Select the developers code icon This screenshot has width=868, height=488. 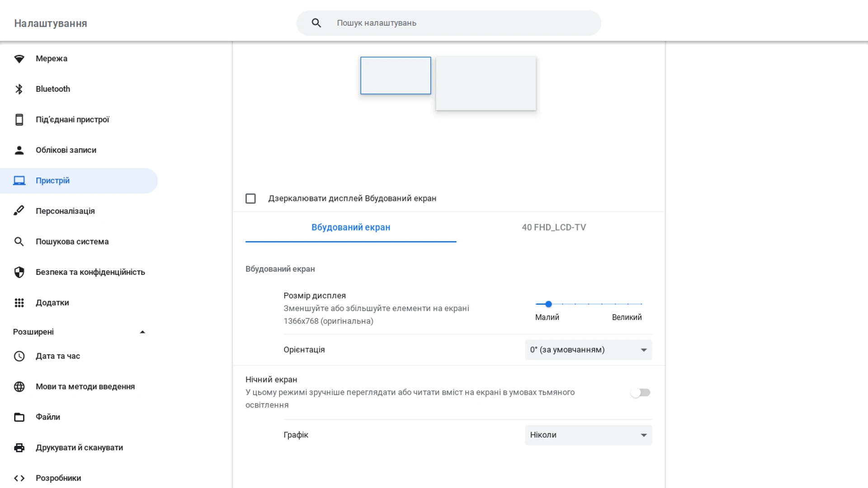pos(19,478)
